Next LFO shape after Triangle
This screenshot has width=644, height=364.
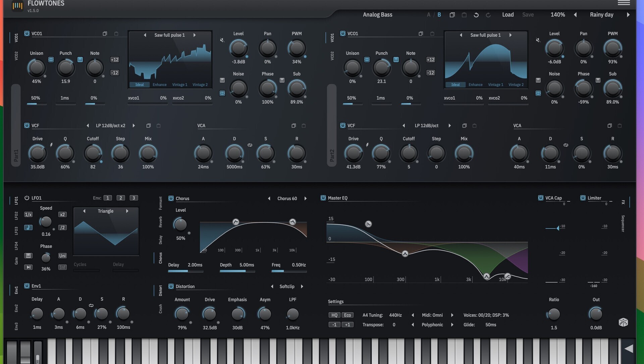[127, 211]
